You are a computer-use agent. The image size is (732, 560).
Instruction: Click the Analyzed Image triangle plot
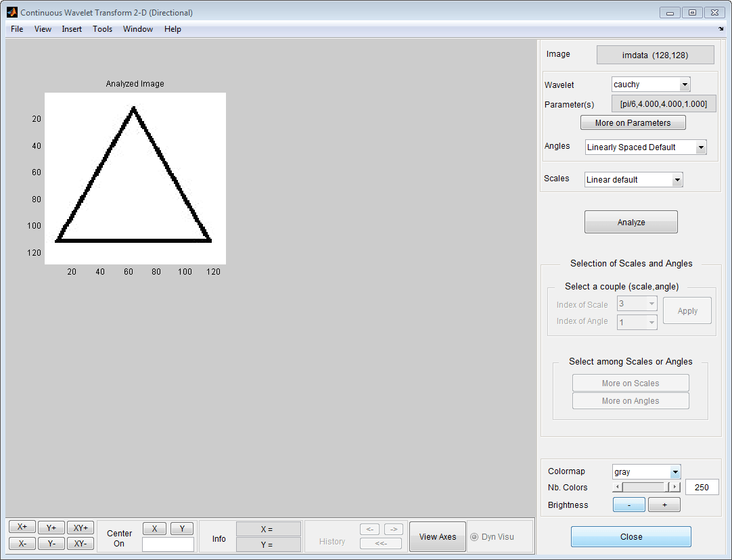point(135,179)
